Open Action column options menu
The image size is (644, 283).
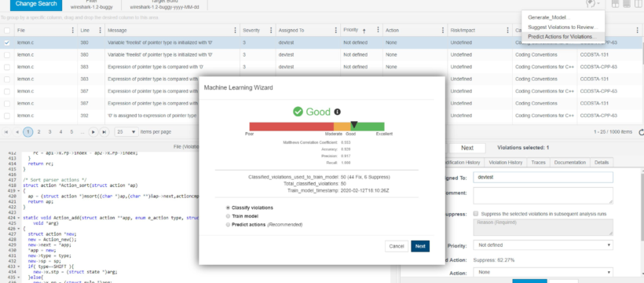443,30
